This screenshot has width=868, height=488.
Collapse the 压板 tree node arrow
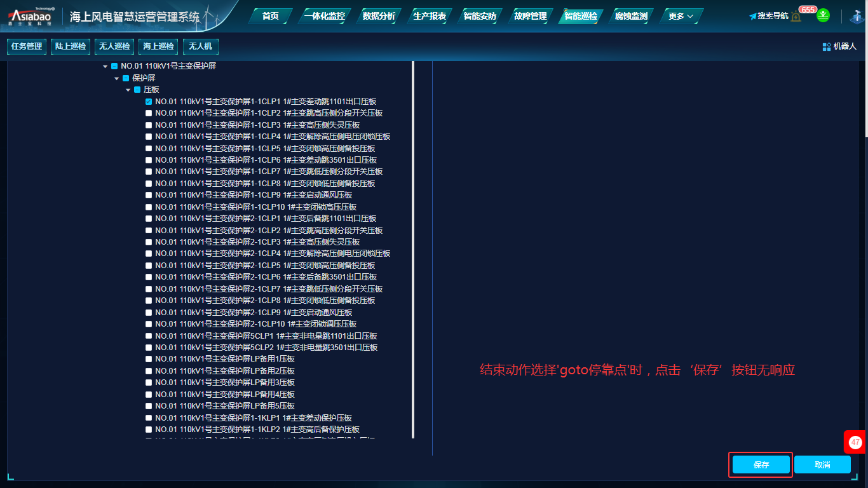point(128,90)
